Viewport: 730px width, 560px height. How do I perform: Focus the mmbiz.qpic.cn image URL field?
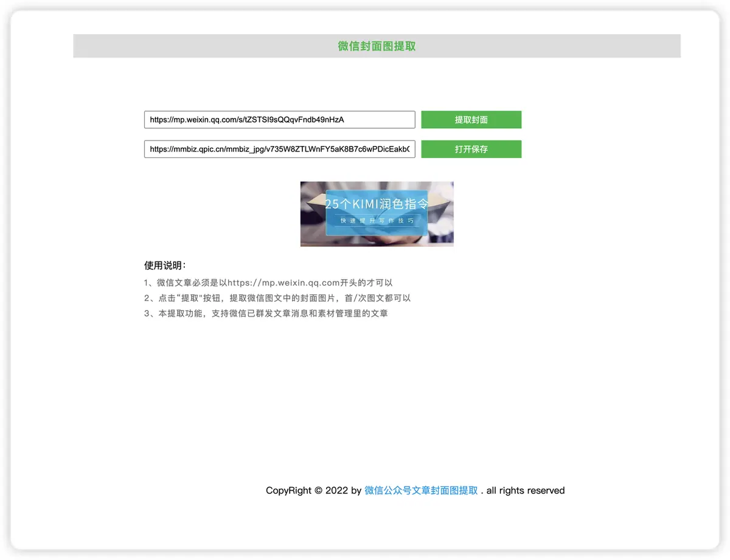280,149
